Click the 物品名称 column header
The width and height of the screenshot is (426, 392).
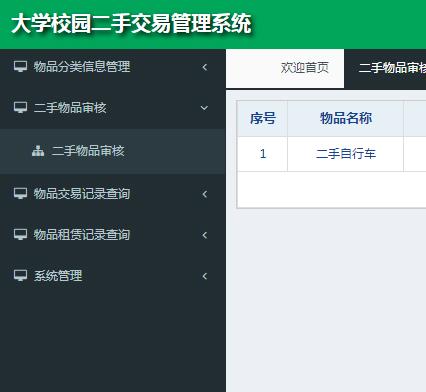click(346, 118)
